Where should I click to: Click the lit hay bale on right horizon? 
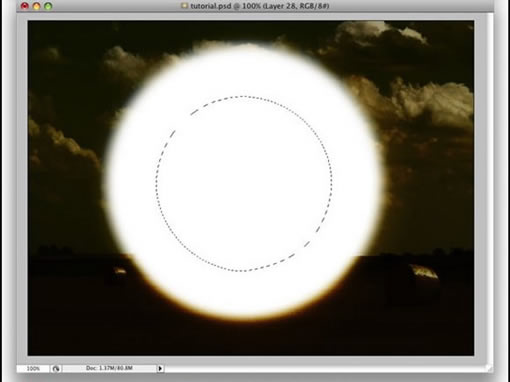tap(424, 271)
